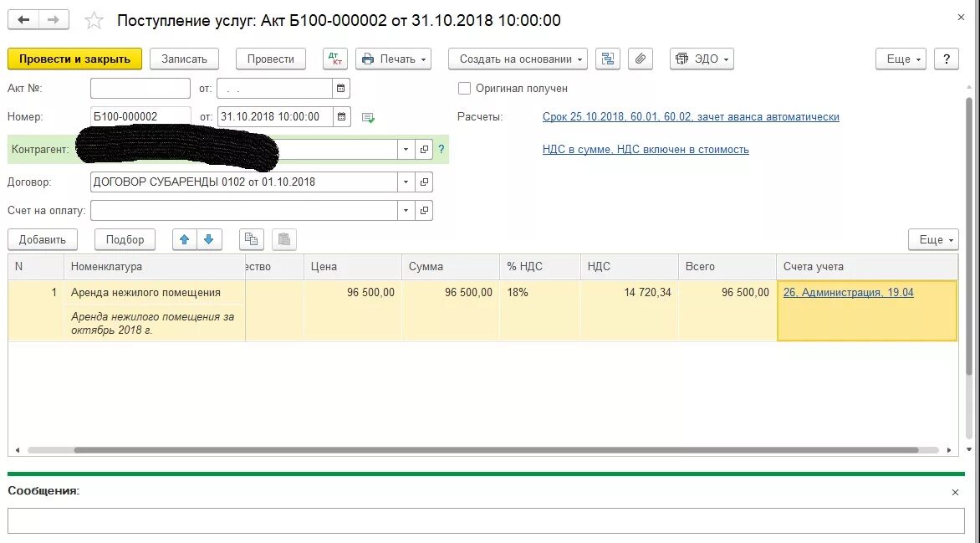Open the Контрагент record with the open icon
980x543 pixels.
click(425, 150)
